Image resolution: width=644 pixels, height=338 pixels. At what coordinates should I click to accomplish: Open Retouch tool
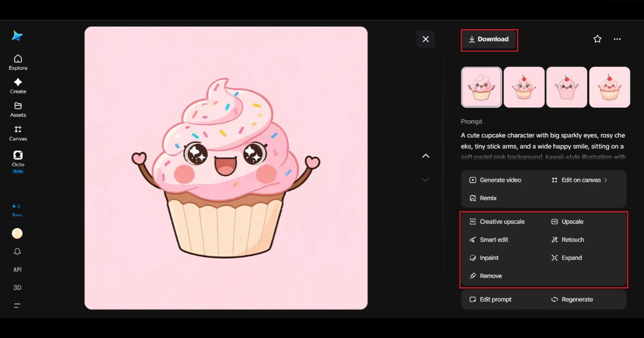click(568, 240)
